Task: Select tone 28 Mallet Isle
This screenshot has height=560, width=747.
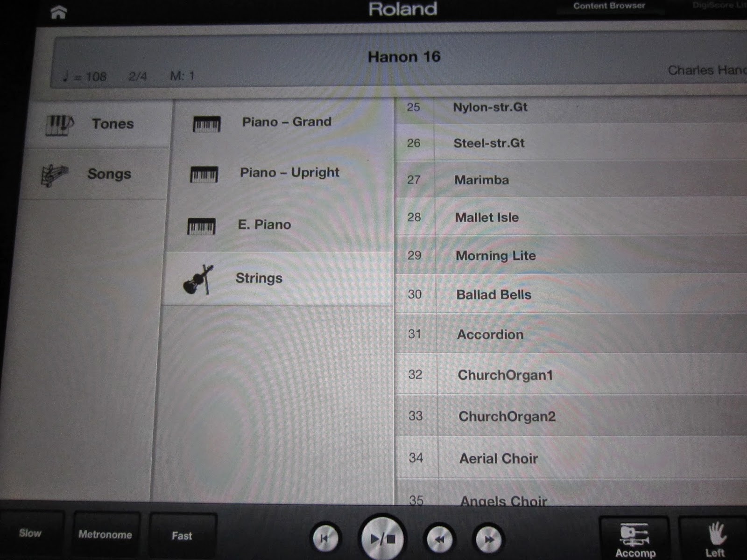Action: pyautogui.click(x=571, y=217)
